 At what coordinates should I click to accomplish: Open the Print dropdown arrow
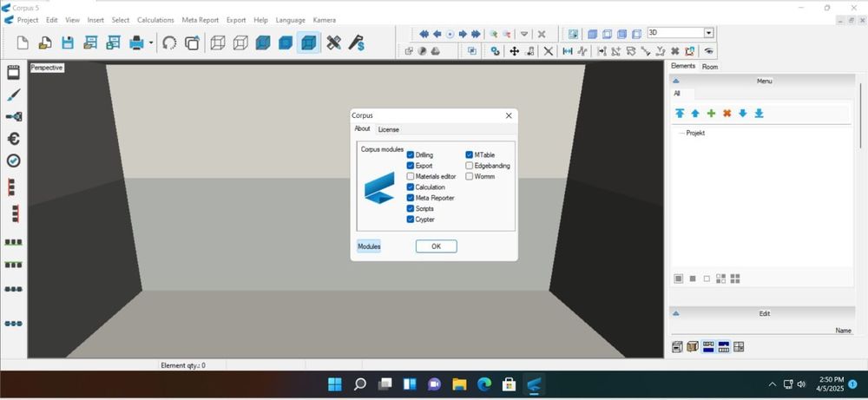pyautogui.click(x=150, y=43)
